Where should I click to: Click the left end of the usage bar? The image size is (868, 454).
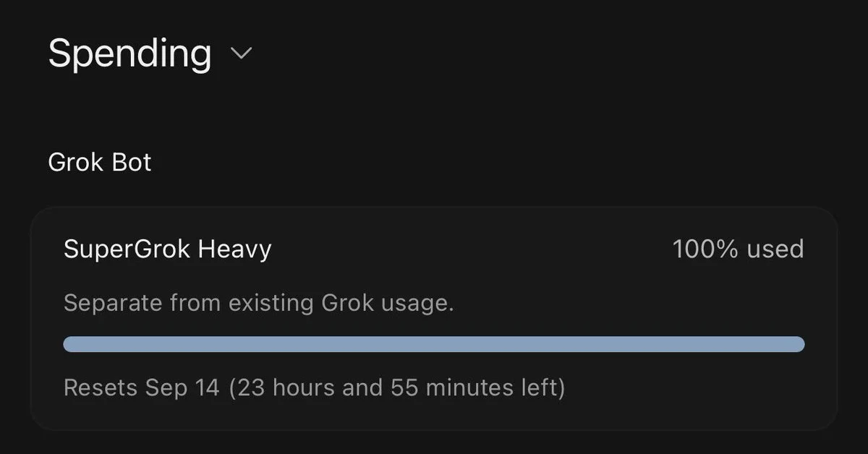pyautogui.click(x=72, y=344)
